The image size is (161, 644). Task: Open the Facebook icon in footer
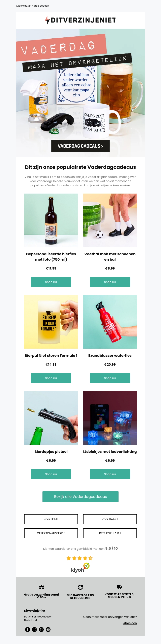28,629
